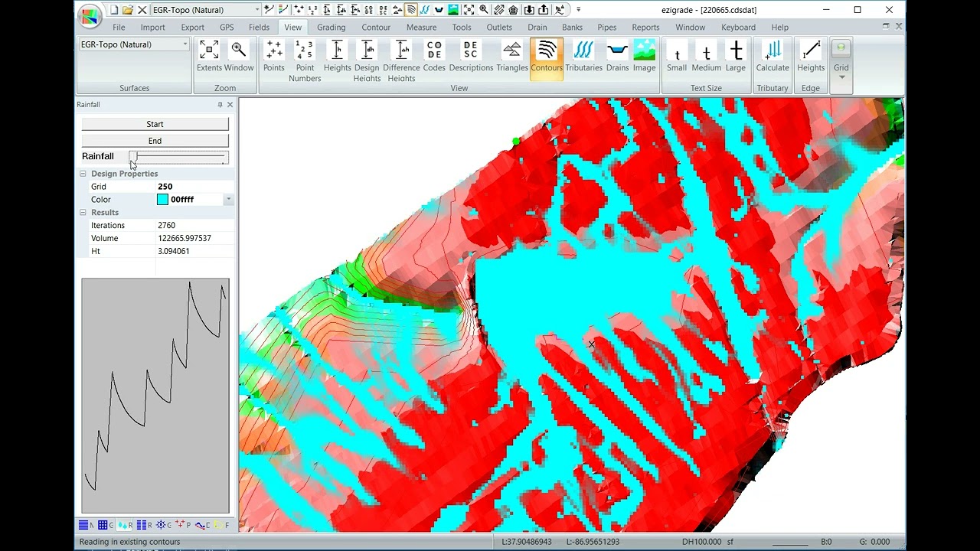Select Medium text size

tap(706, 56)
